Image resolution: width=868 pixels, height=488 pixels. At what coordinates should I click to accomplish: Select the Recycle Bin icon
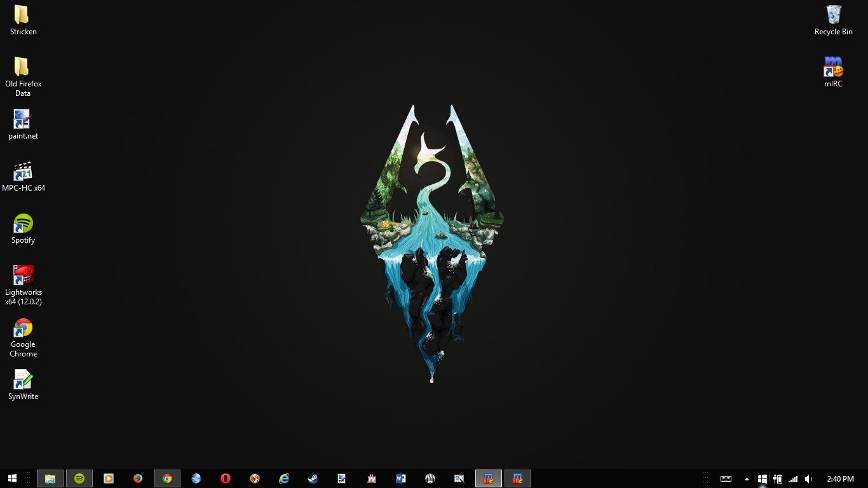(x=833, y=20)
